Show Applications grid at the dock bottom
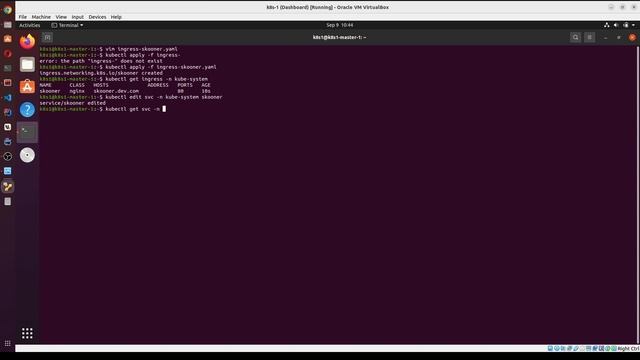 27,333
